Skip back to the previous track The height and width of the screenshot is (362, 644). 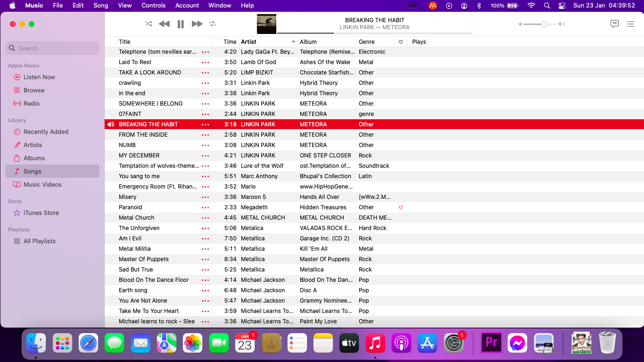coord(164,24)
